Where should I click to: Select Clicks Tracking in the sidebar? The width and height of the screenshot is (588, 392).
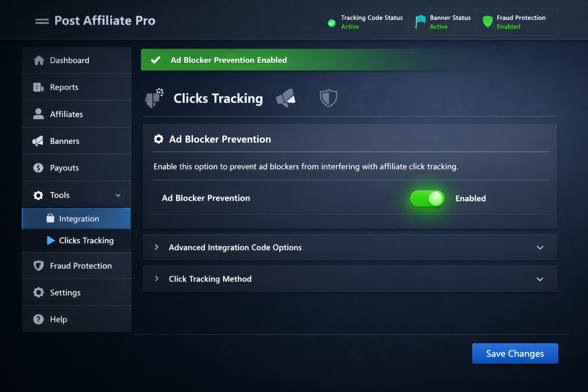(x=86, y=240)
